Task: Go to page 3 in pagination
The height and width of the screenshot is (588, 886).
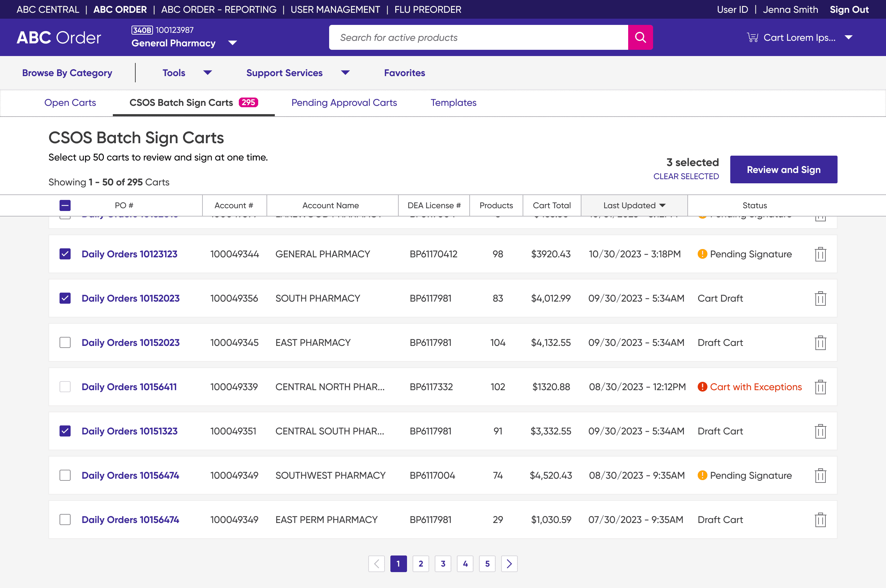Action: coord(443,564)
